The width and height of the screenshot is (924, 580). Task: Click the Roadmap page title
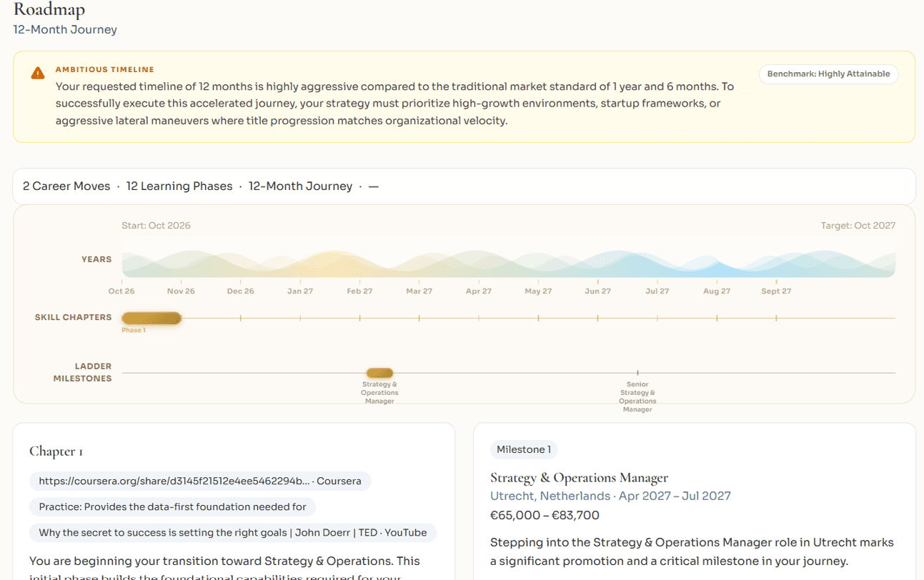tap(49, 10)
